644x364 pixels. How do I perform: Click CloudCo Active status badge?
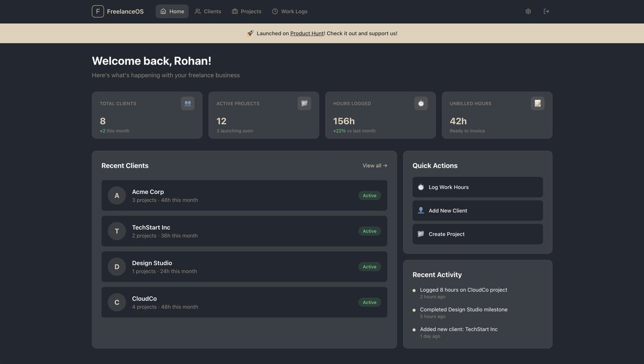(x=370, y=302)
